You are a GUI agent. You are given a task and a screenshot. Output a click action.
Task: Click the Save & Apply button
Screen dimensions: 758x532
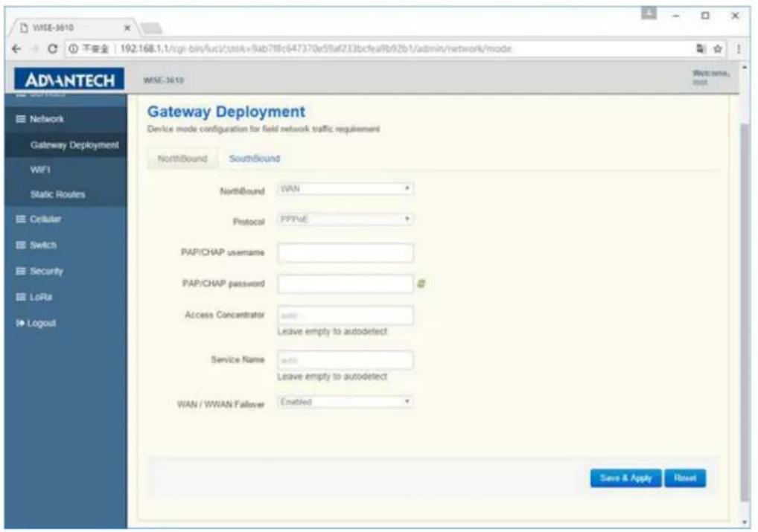[625, 478]
